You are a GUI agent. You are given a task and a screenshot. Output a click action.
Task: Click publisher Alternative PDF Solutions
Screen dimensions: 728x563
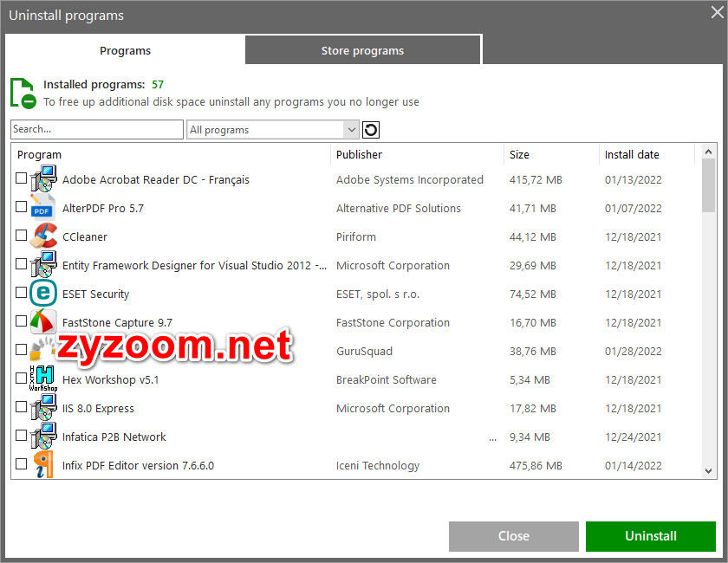[399, 209]
